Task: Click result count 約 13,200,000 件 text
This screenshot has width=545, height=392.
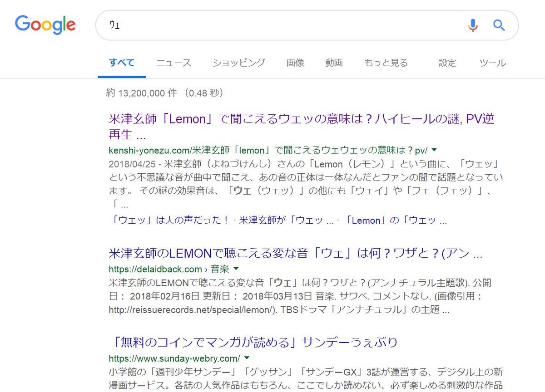Action: point(141,93)
